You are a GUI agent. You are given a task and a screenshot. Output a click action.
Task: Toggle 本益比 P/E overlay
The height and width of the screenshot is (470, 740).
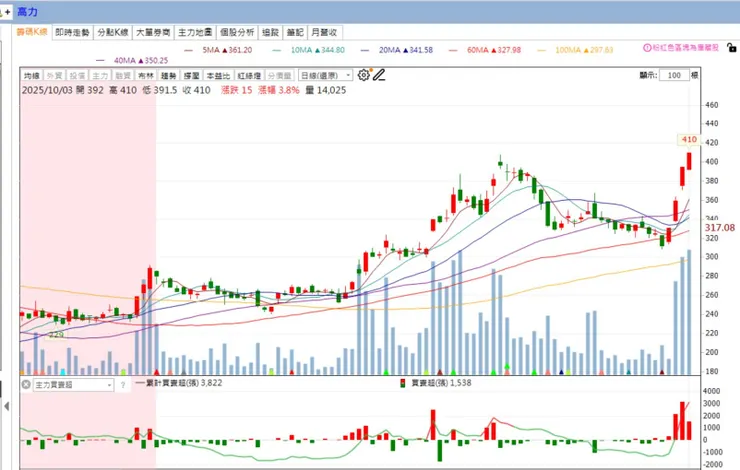219,76
